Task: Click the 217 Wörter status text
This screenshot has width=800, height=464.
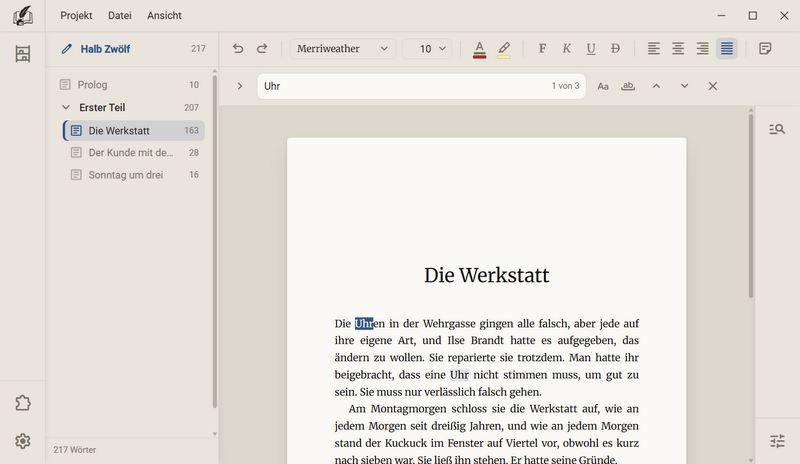Action: click(74, 450)
